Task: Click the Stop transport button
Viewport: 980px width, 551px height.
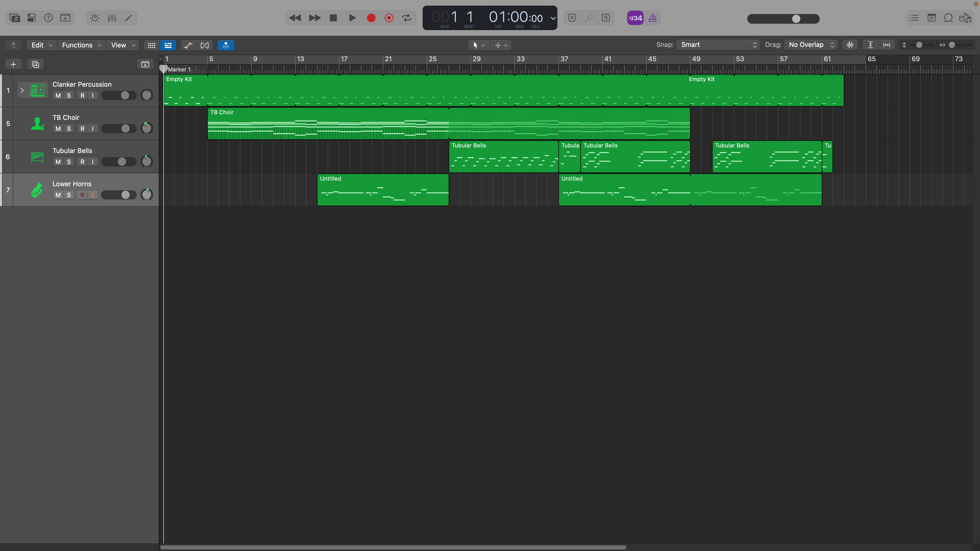Action: point(333,18)
